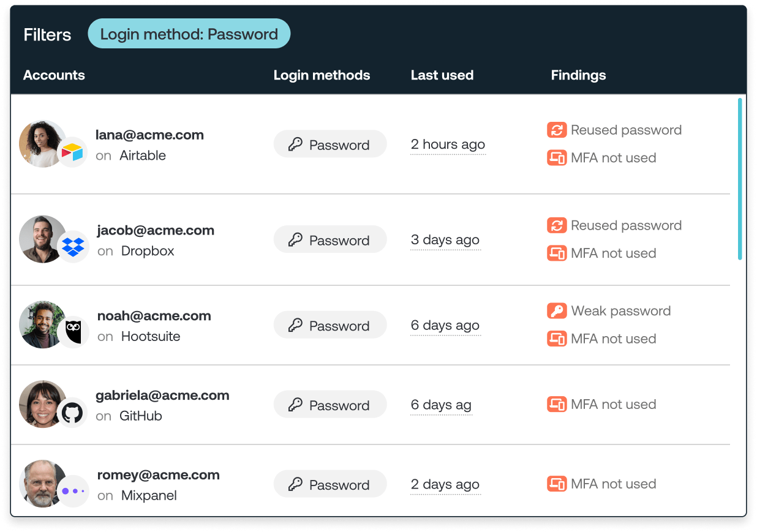Click the Airtable app icon beside lana
Screen dimensions: 757x532
(72, 152)
